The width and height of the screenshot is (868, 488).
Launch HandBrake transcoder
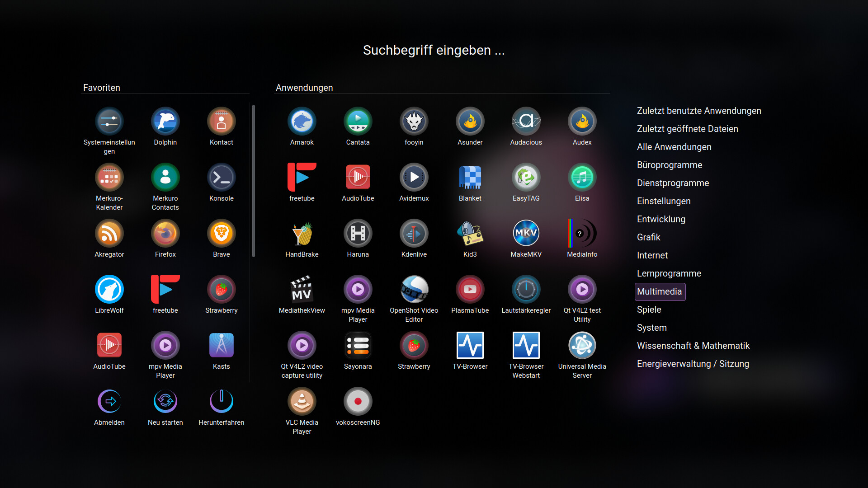[x=302, y=239]
